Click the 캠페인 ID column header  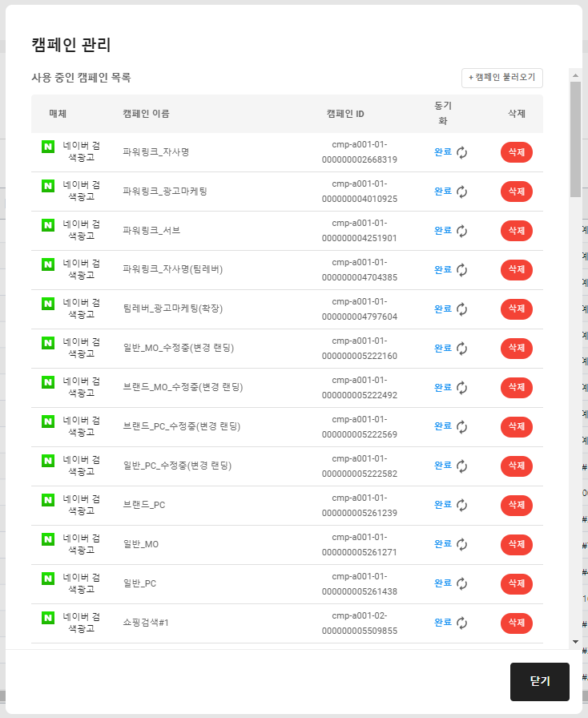click(x=345, y=114)
